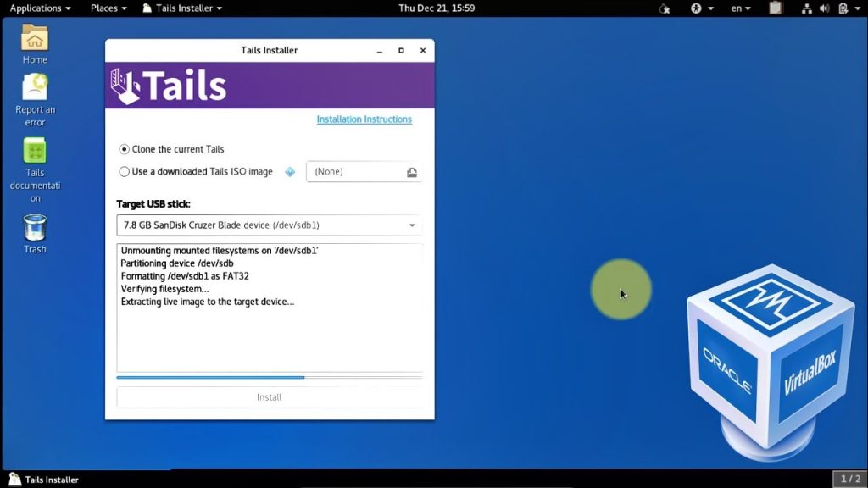Open the clipboard applet in top bar
The height and width of the screenshot is (488, 868).
click(775, 8)
